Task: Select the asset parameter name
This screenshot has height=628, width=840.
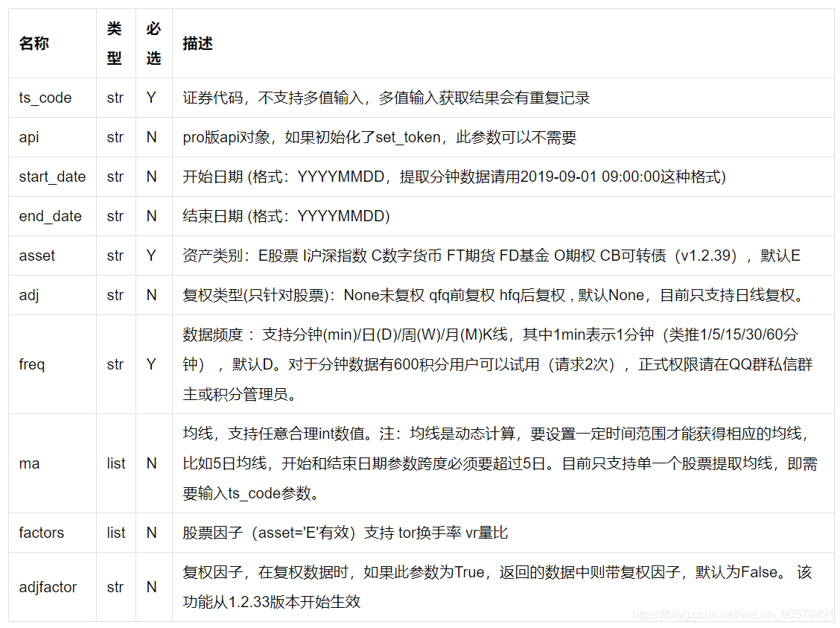Action: tap(37, 256)
